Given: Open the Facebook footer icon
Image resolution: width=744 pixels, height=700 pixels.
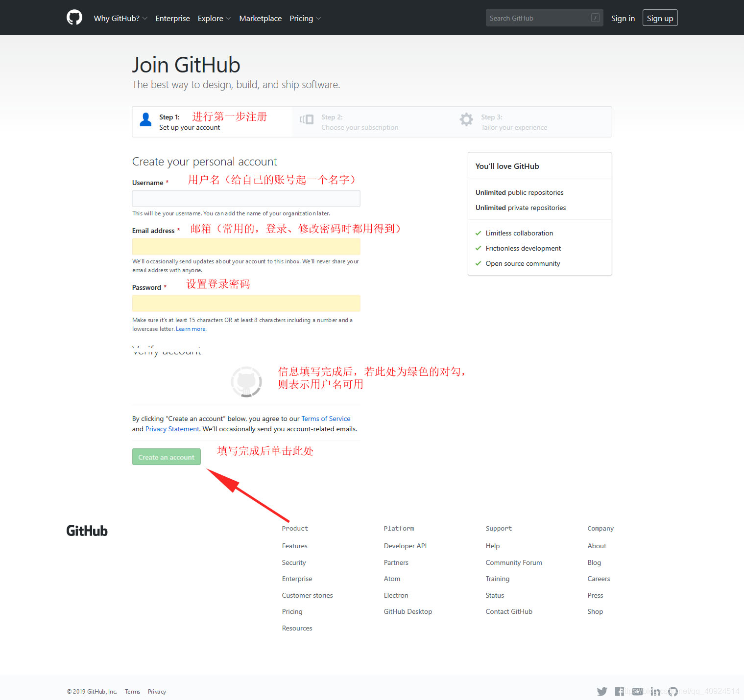Looking at the screenshot, I should tap(620, 691).
